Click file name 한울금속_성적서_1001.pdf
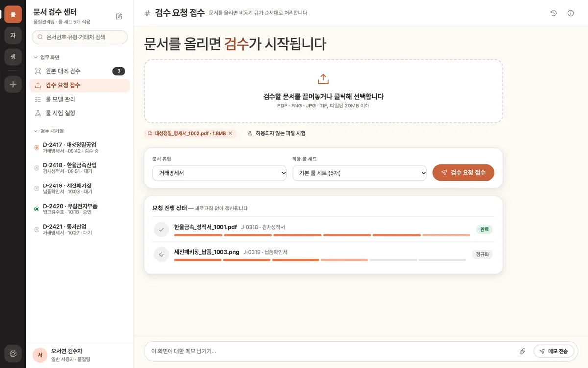This screenshot has height=368, width=588. 206,227
